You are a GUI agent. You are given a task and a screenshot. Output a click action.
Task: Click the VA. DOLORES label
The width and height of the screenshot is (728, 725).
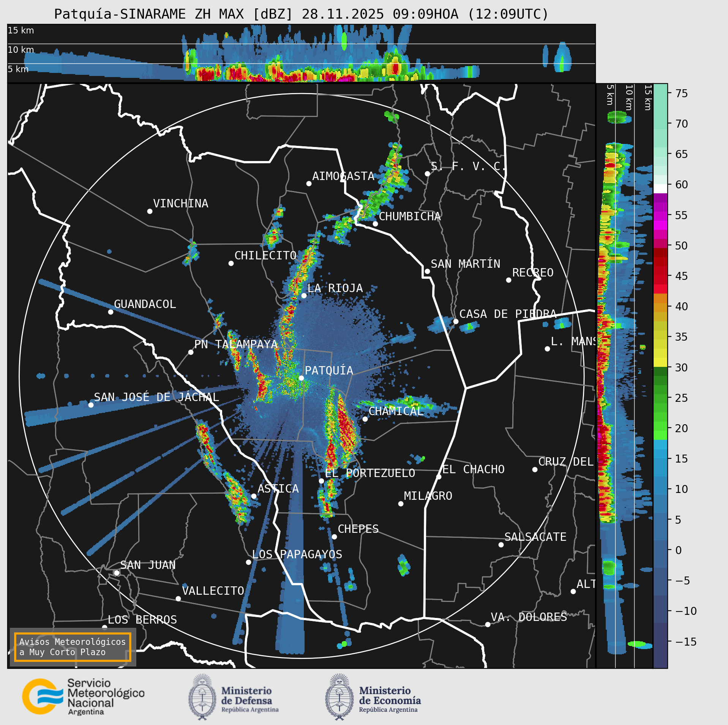pos(529,617)
